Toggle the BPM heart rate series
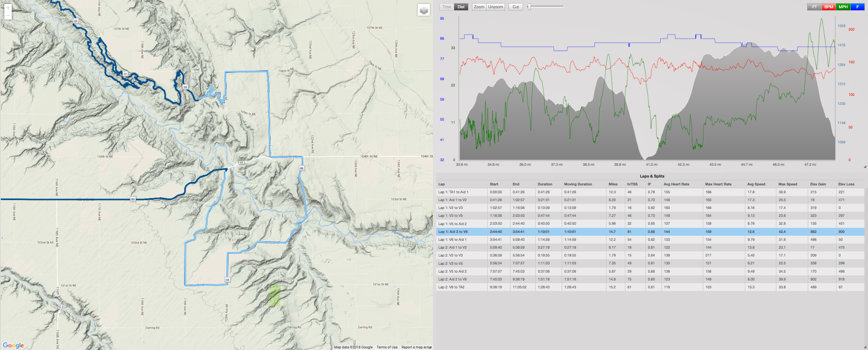Viewport: 868px width, 350px height. (829, 7)
